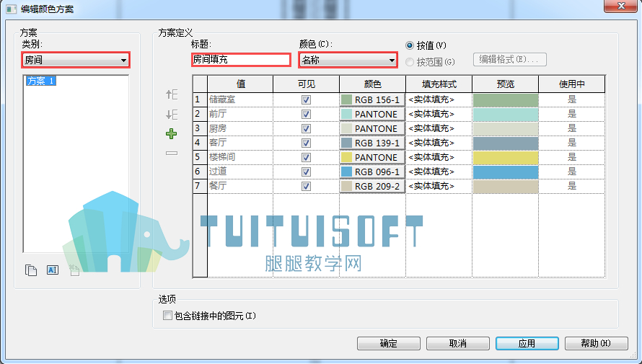Click the 应用 button
Image resolution: width=642 pixels, height=364 pixels.
coord(527,344)
